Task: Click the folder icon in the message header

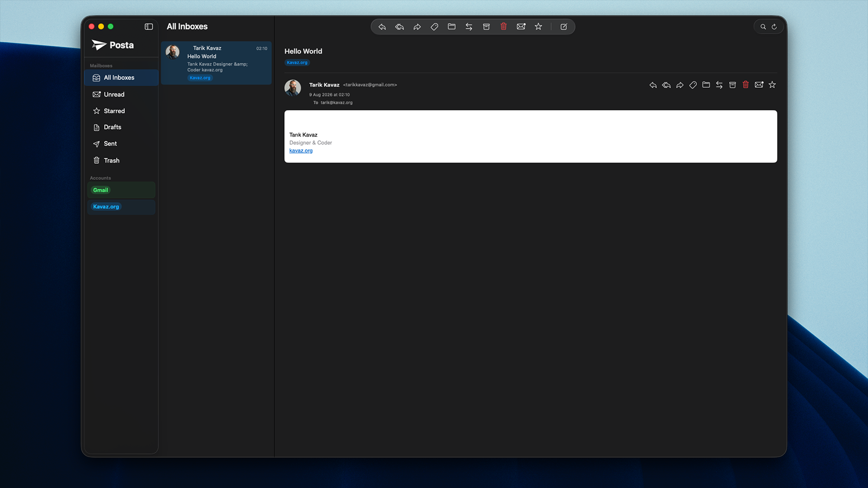Action: (706, 85)
